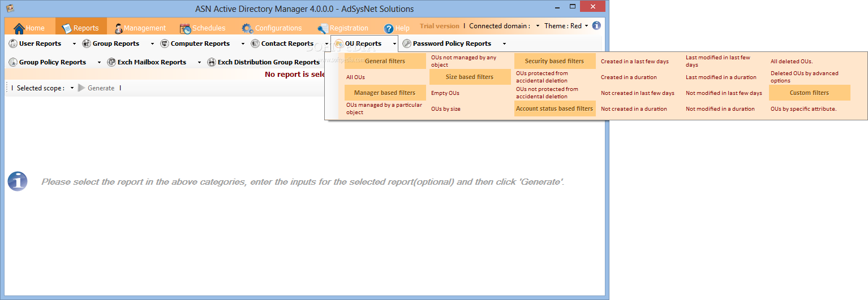The height and width of the screenshot is (300, 868).
Task: Click the Schedules calendar icon
Action: [x=186, y=28]
